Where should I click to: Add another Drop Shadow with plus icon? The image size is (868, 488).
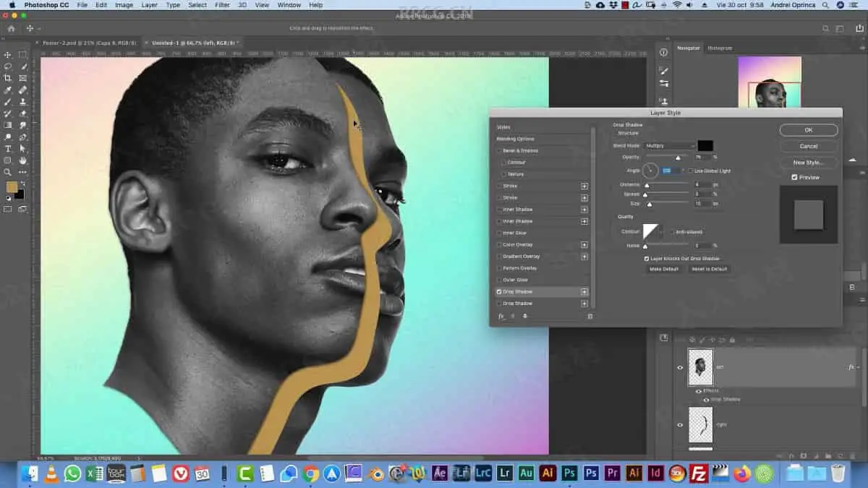pos(584,291)
